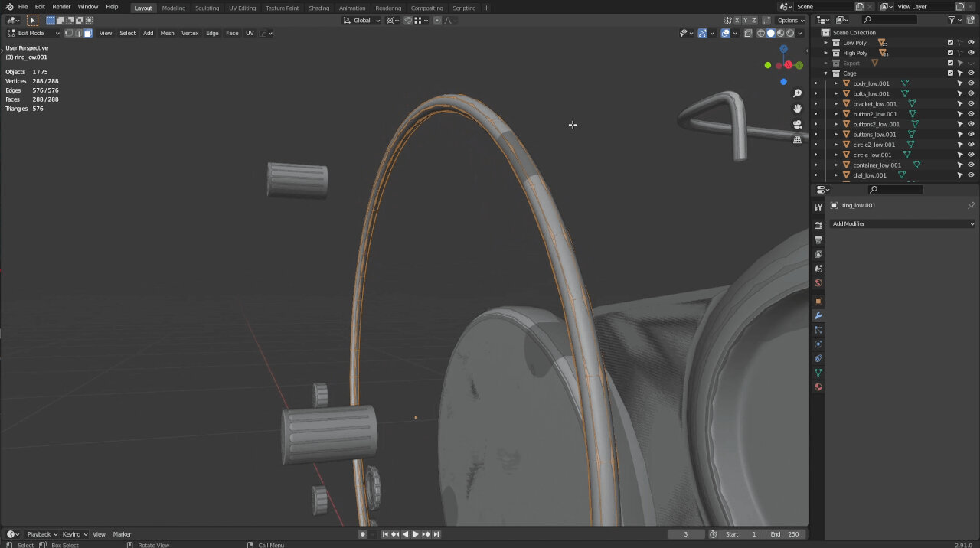Screen dimensions: 980x548
Task: Open the Render properties tab
Action: pos(818,224)
